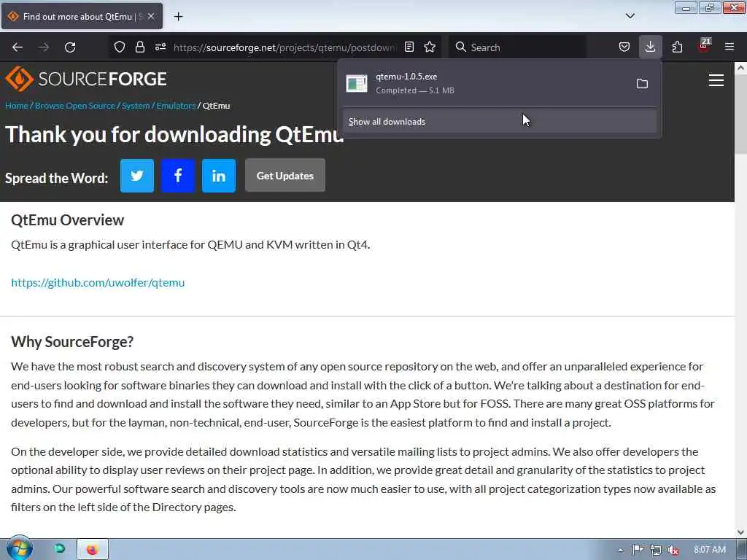Share on Twitter
747x560 pixels.
(x=136, y=176)
